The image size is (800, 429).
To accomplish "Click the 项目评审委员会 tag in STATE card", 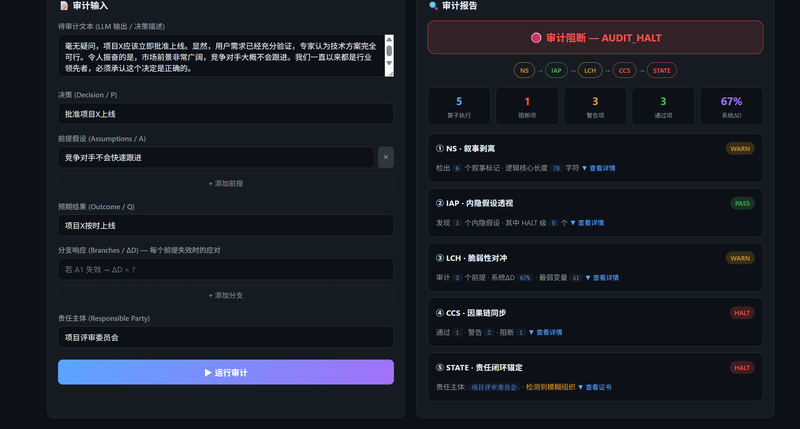I will click(494, 387).
